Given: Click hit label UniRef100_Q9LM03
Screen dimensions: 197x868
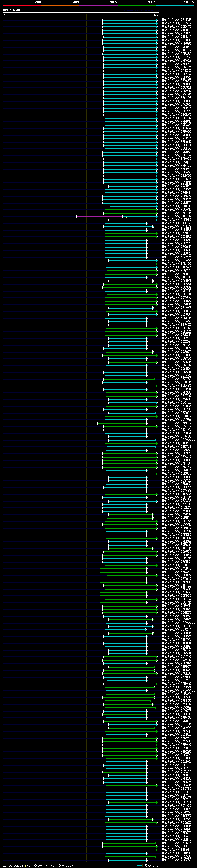Looking at the screenshot, I should [x=177, y=101].
